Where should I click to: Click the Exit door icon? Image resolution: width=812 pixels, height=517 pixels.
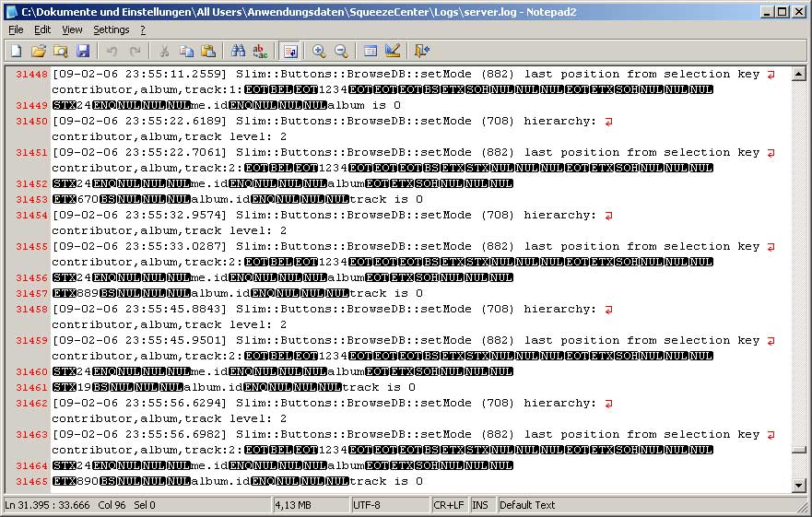(422, 52)
